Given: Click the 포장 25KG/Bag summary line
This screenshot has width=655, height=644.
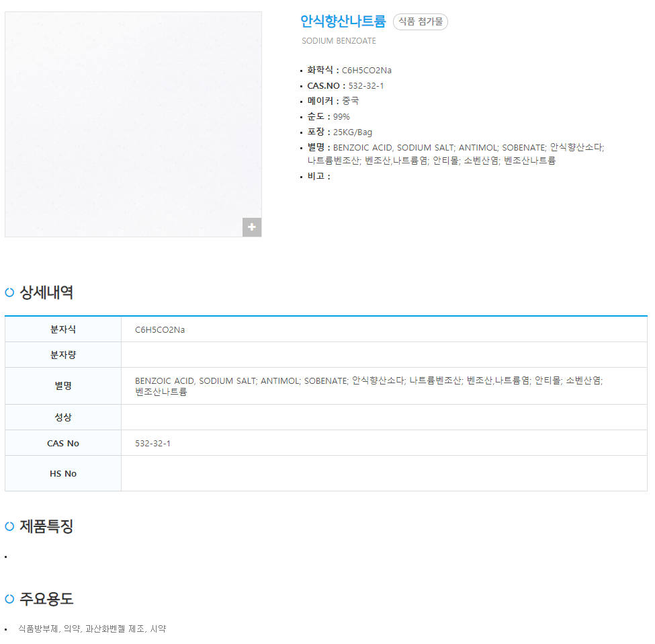Looking at the screenshot, I should point(339,132).
